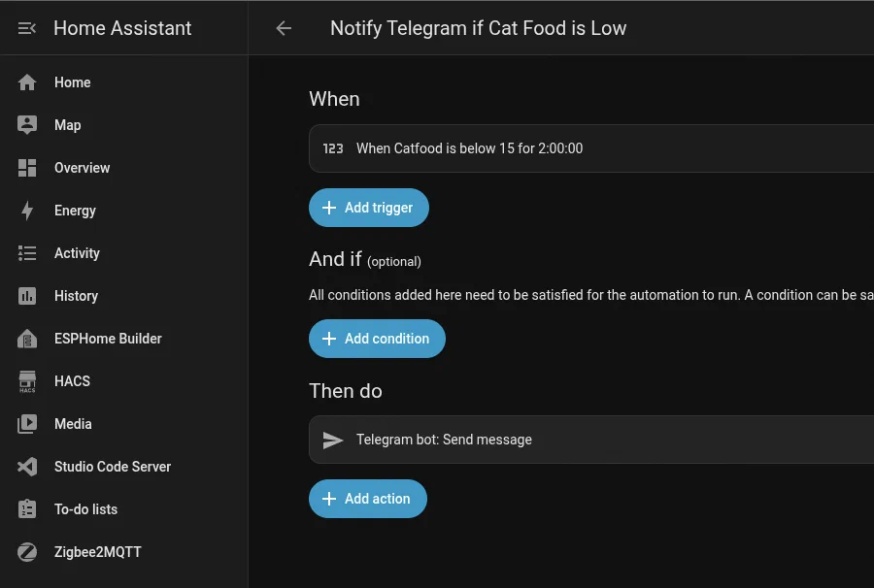Open the To-do lists clipboard icon
The image size is (874, 588).
pos(27,509)
